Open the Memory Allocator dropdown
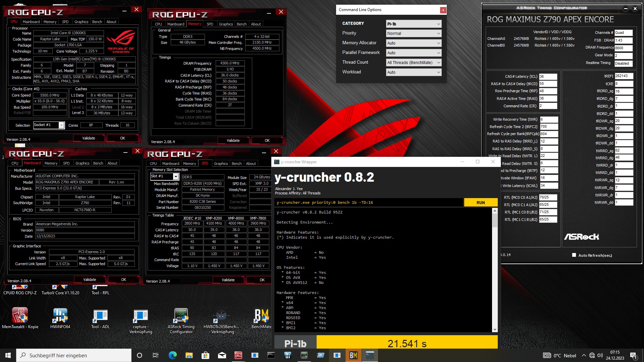 coord(414,43)
